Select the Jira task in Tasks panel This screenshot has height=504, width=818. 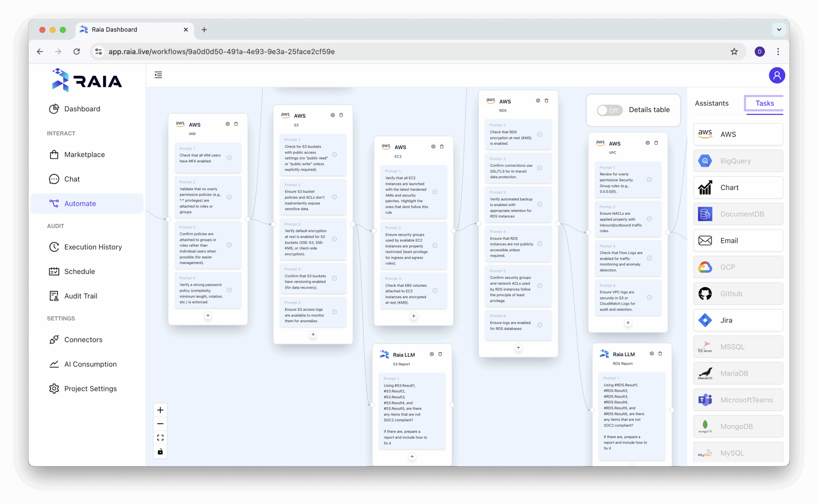click(738, 320)
